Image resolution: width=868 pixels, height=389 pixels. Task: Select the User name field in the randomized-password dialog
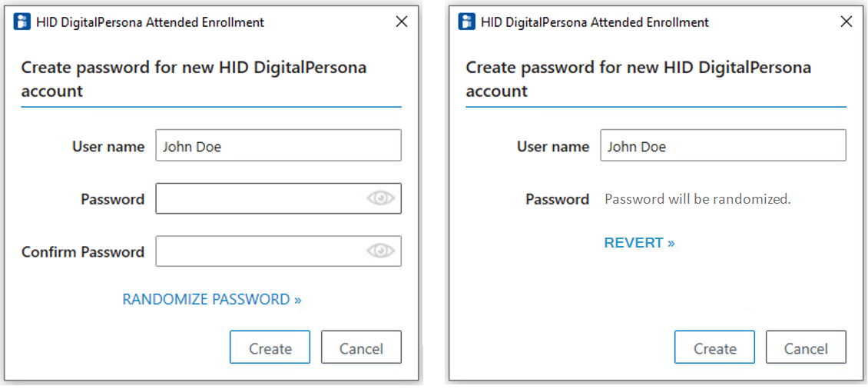(722, 146)
